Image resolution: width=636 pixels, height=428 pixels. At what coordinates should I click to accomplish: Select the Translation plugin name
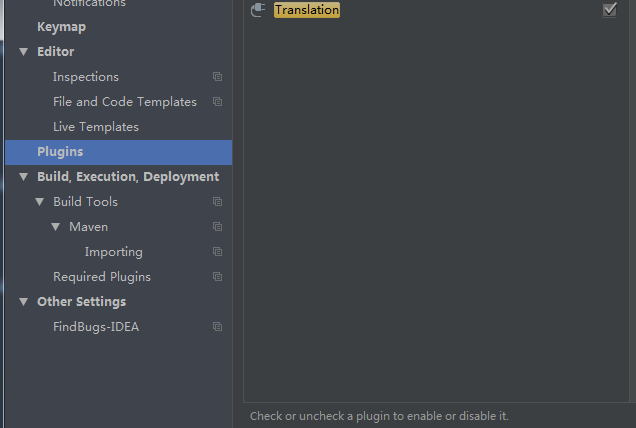[x=307, y=10]
